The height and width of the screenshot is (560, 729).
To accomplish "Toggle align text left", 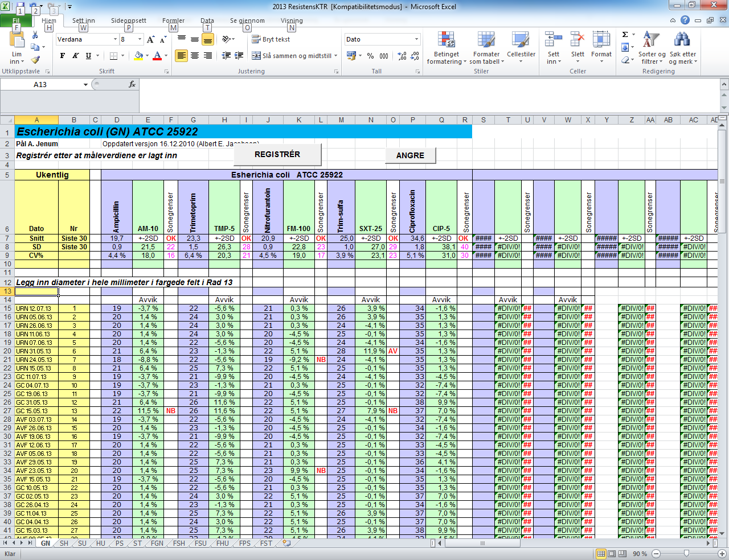I will (182, 56).
